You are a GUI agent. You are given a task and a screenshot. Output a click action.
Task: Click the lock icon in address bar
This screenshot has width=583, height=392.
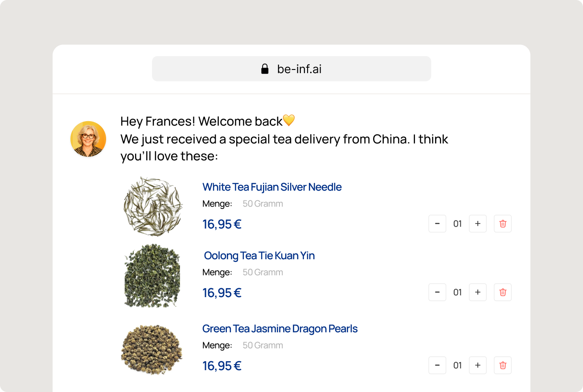265,69
